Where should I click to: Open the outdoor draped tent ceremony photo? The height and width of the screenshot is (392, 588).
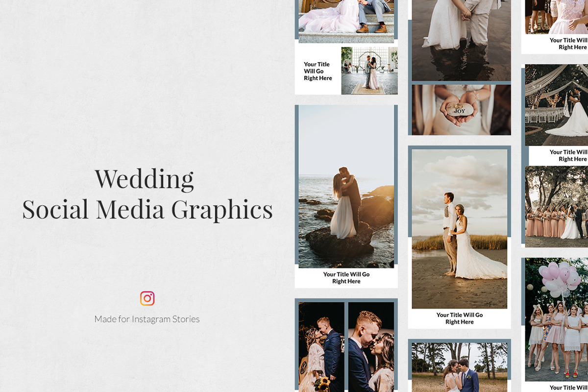557,105
